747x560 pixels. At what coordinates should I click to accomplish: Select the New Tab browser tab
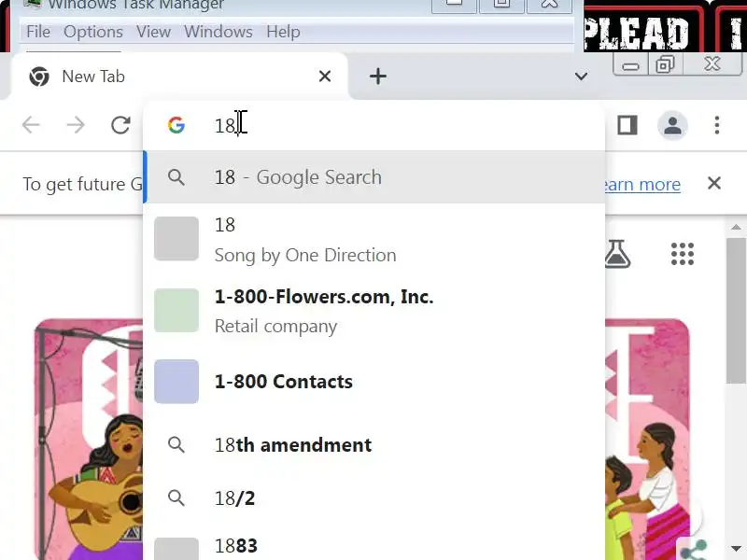coord(178,77)
